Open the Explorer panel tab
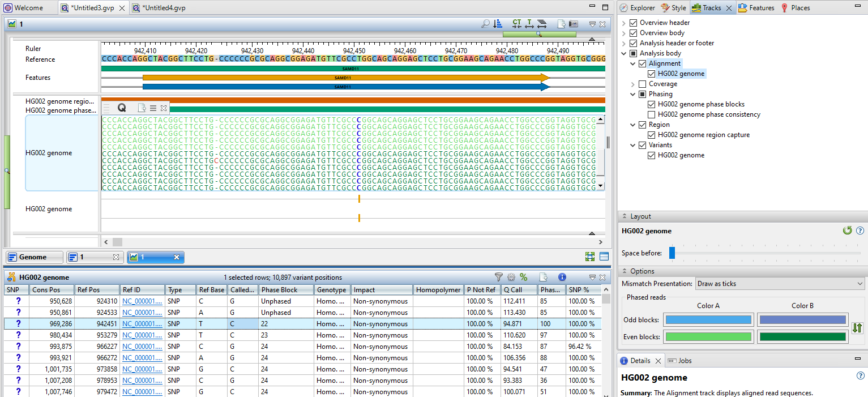Viewport: 868px width, 397px height. tap(638, 8)
